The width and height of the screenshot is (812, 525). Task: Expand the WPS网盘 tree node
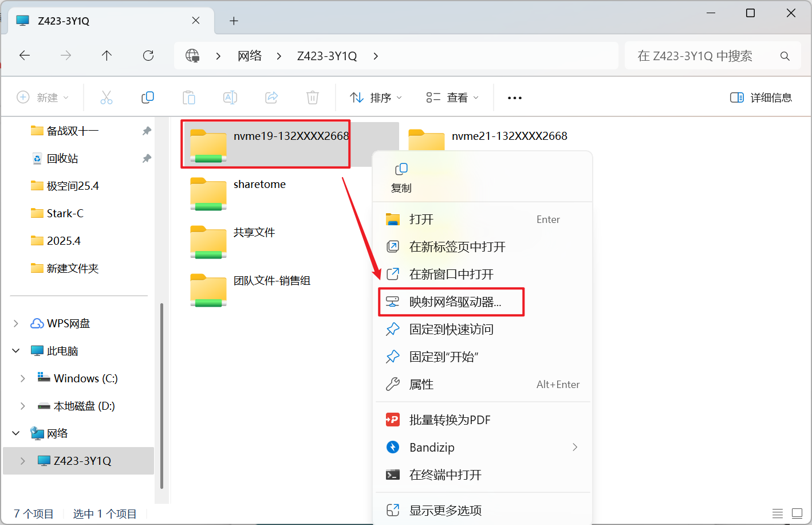[16, 324]
